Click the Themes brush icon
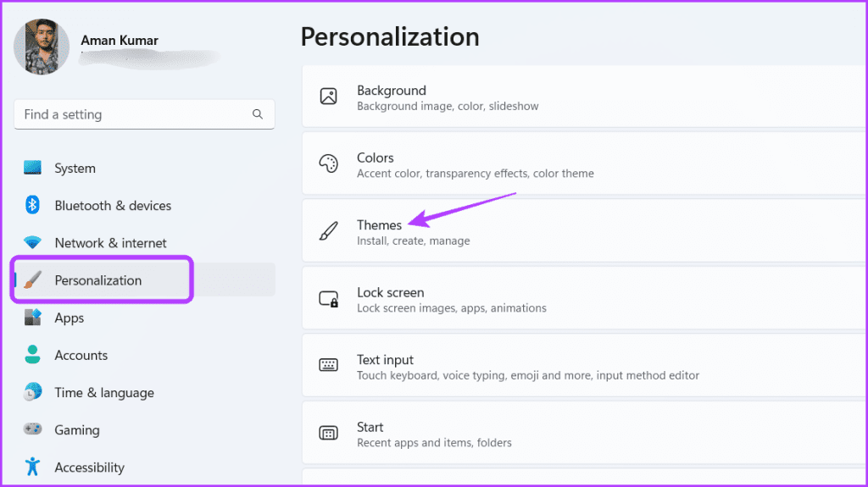The width and height of the screenshot is (868, 487). tap(328, 230)
